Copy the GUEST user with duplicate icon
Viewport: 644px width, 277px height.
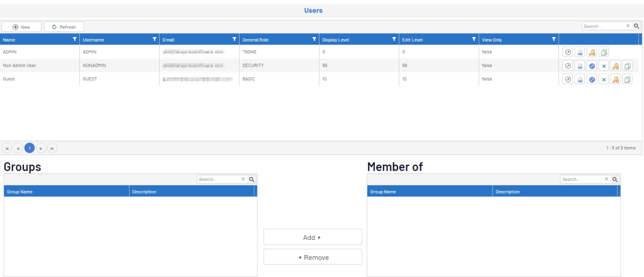(627, 80)
